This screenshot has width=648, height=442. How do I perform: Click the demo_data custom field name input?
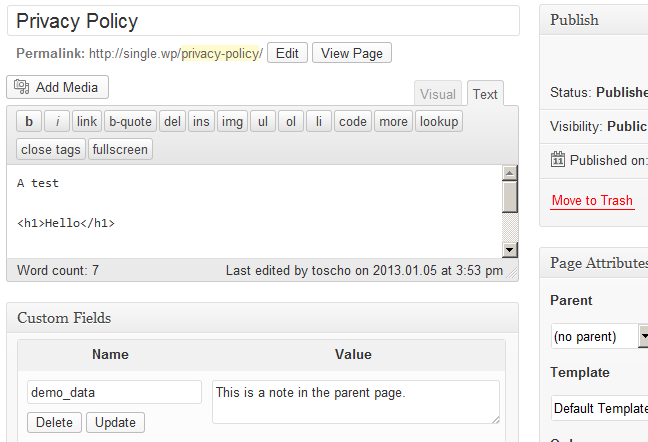click(114, 392)
